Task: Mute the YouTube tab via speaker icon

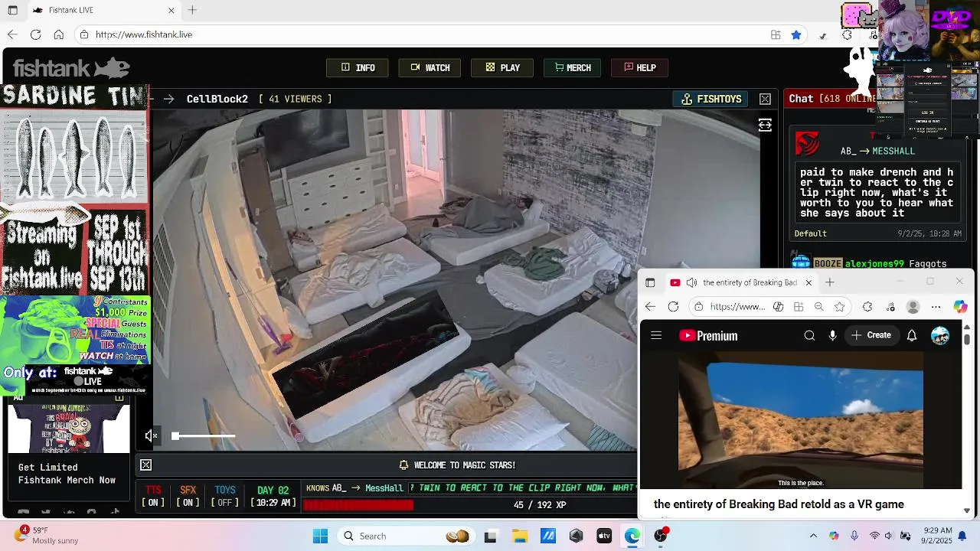Action: (x=691, y=282)
